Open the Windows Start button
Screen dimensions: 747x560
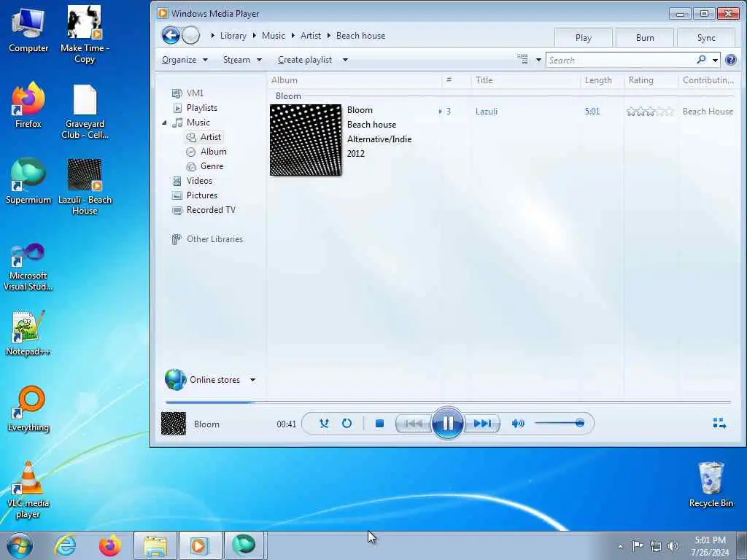click(x=20, y=545)
